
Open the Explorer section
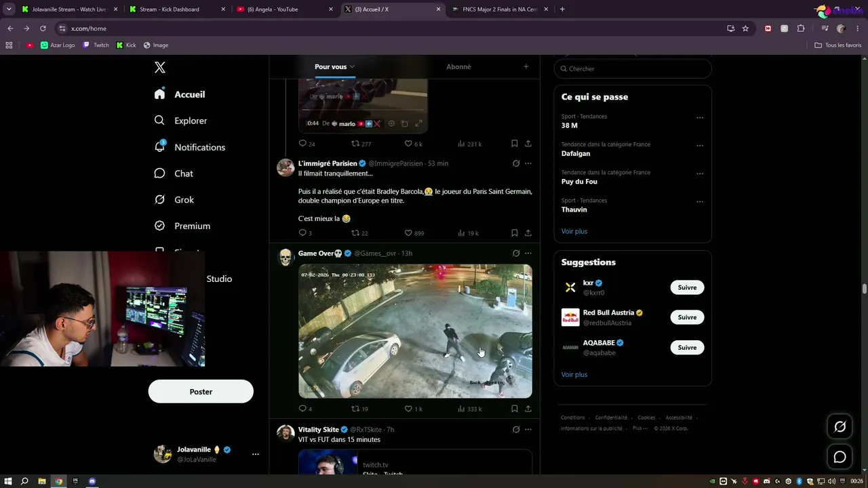click(x=180, y=121)
